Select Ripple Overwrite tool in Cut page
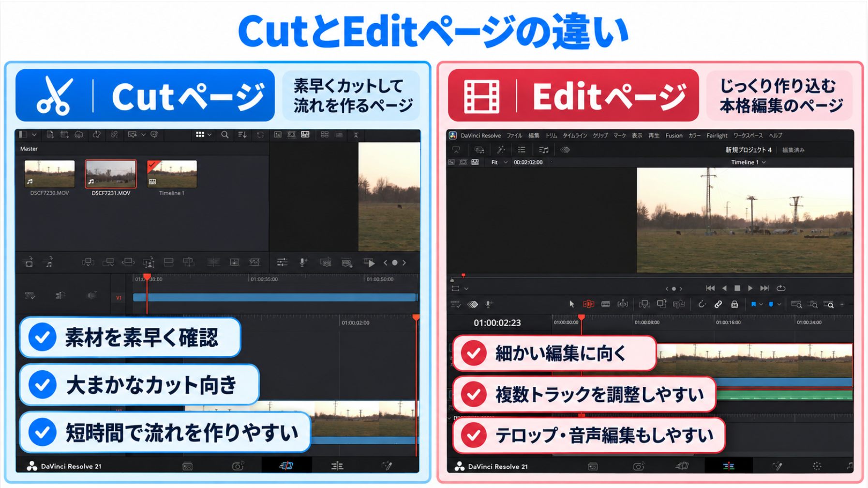 (128, 262)
